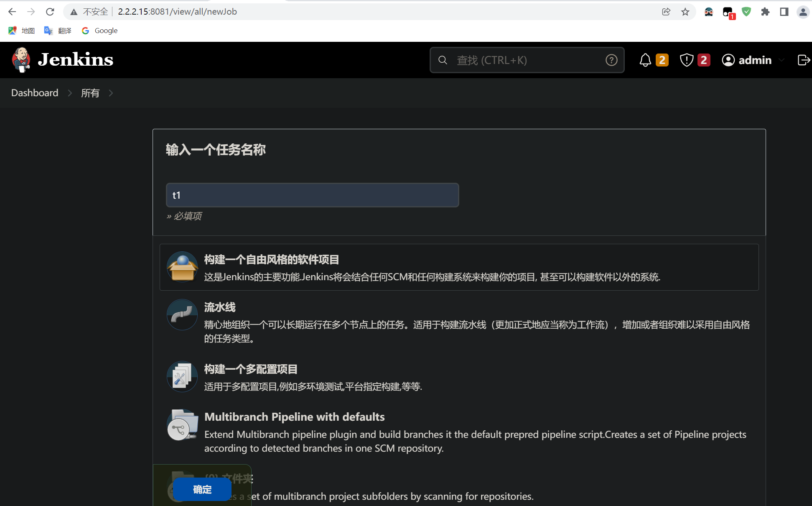Expand the 所有 breadcrumb chevron

click(111, 93)
